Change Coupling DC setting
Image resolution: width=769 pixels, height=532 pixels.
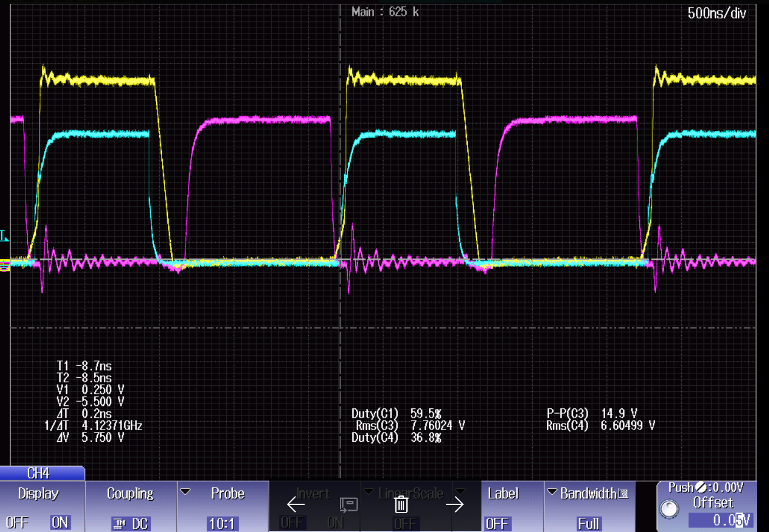click(x=130, y=523)
